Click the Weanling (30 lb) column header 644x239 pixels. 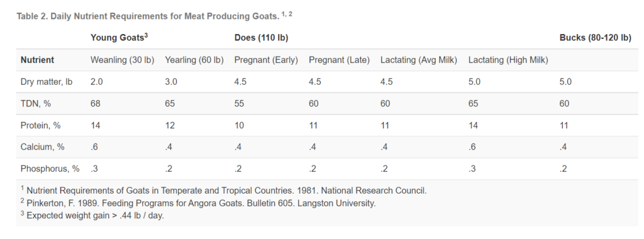tap(123, 60)
